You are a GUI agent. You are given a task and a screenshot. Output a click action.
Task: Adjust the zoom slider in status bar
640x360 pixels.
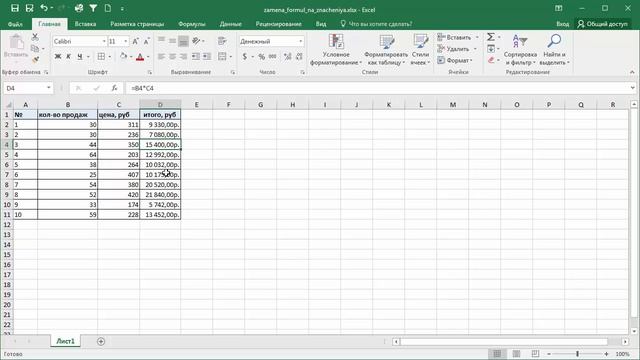point(577,354)
